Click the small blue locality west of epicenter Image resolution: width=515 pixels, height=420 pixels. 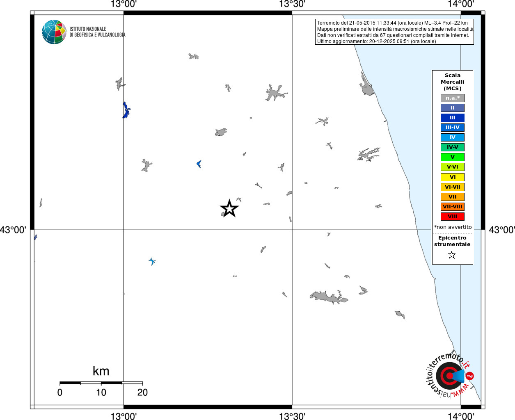pyautogui.click(x=199, y=164)
